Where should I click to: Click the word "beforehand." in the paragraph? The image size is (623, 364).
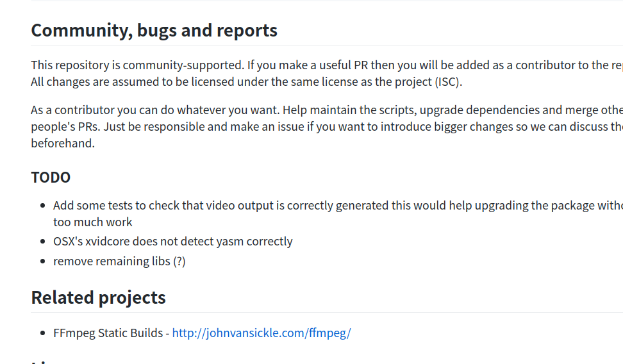63,143
